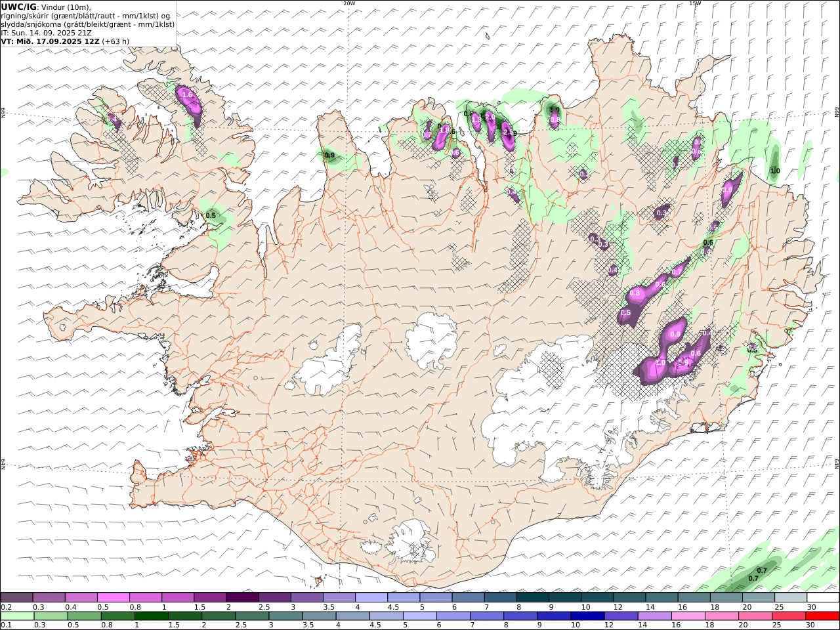Click the 4.5 label under the lower scale
The width and height of the screenshot is (840, 630).
pos(375,625)
